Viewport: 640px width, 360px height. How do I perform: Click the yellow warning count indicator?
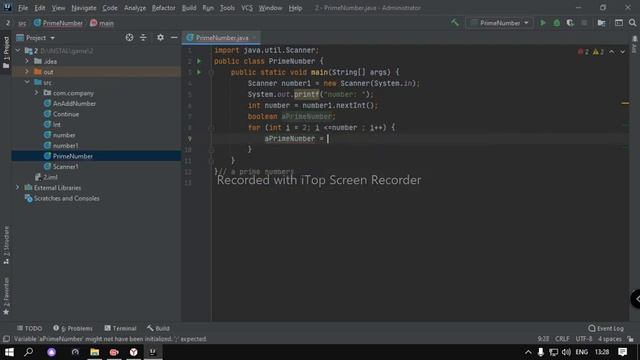(x=598, y=52)
